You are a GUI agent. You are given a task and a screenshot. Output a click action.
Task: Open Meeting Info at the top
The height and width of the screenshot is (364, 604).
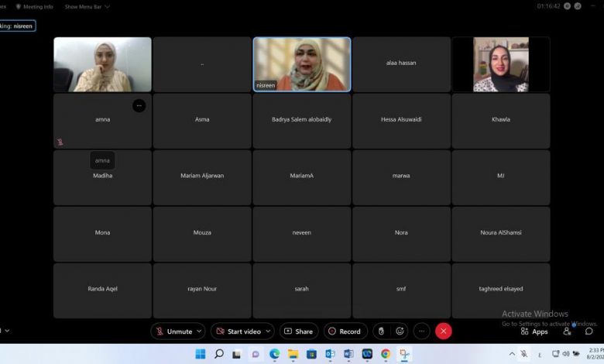pyautogui.click(x=34, y=6)
